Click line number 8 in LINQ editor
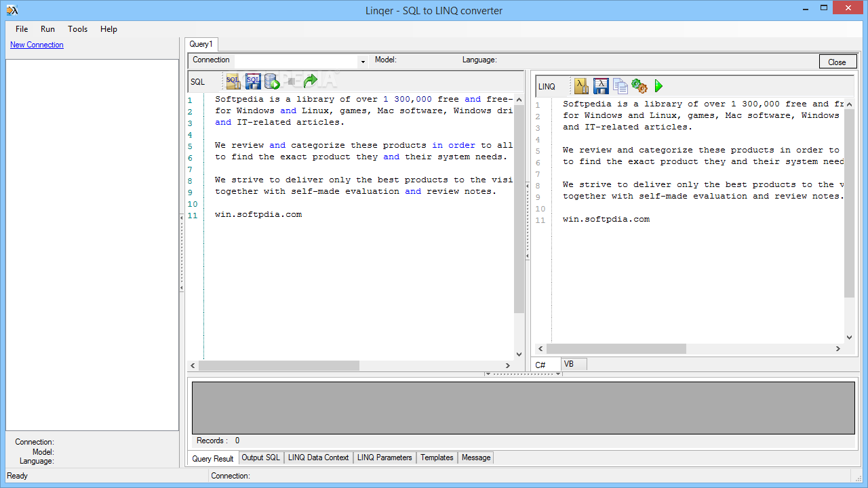 538,186
